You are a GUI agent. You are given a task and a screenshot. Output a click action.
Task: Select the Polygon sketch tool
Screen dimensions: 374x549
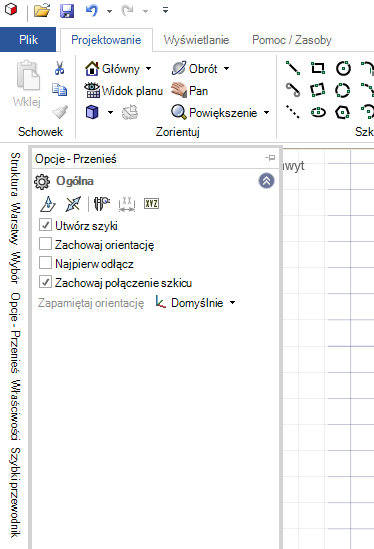pos(342,112)
